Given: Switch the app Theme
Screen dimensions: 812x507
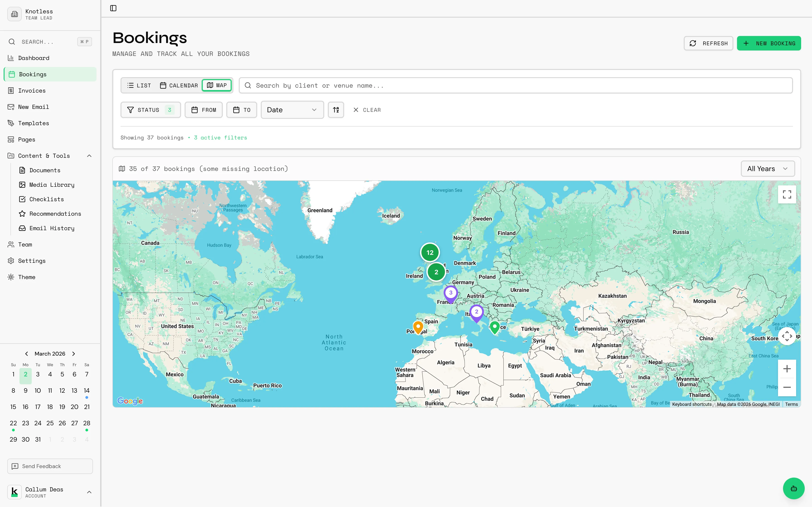Looking at the screenshot, I should click(x=27, y=277).
